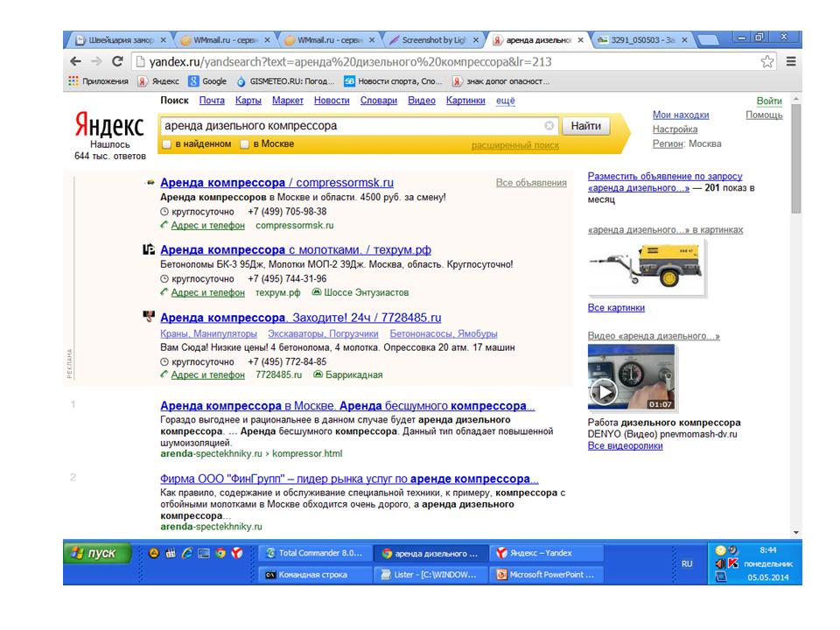Open Все объявления link
Screen dimensions: 840x630
[x=531, y=183]
